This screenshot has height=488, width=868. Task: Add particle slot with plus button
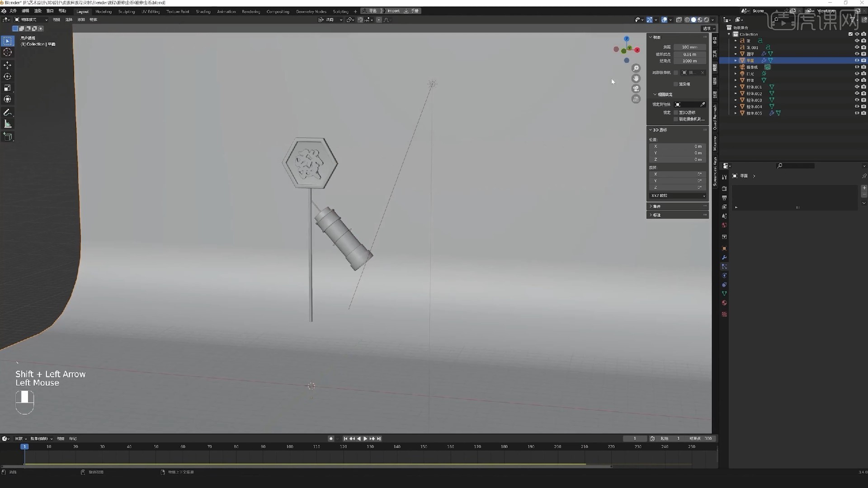coord(864,188)
